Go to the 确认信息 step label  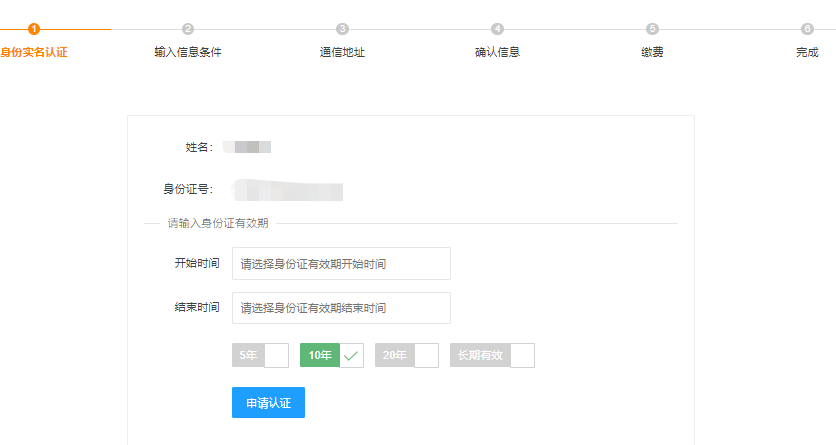pyautogui.click(x=497, y=52)
